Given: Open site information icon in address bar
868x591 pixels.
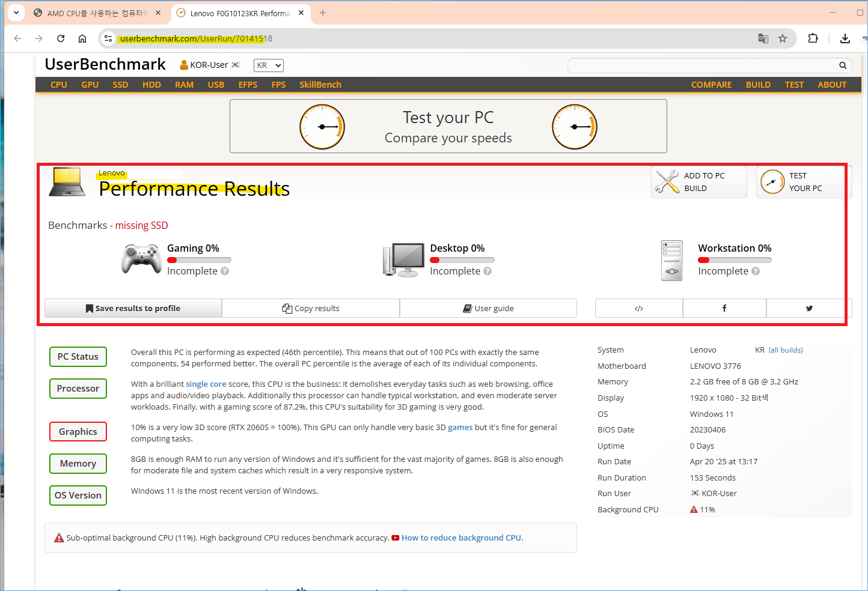Looking at the screenshot, I should tap(108, 38).
